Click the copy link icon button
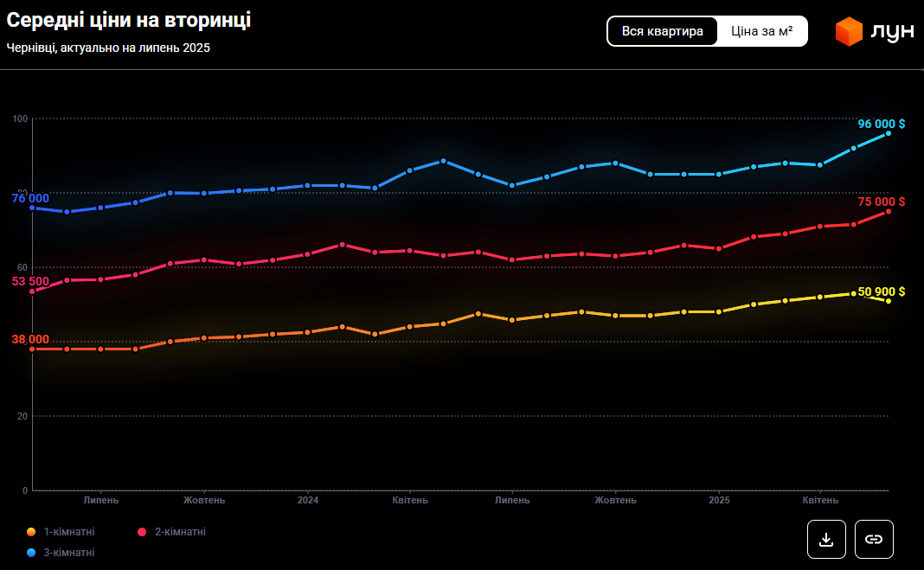 874,540
